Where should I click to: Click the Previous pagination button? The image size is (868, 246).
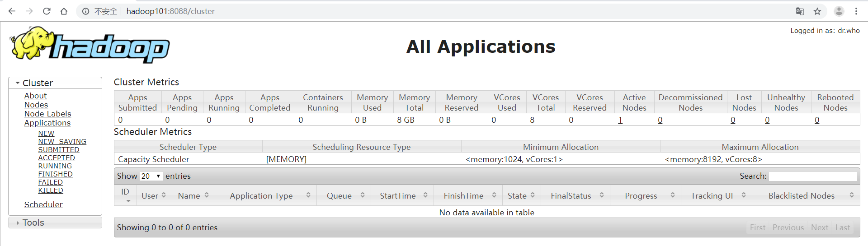(x=788, y=227)
